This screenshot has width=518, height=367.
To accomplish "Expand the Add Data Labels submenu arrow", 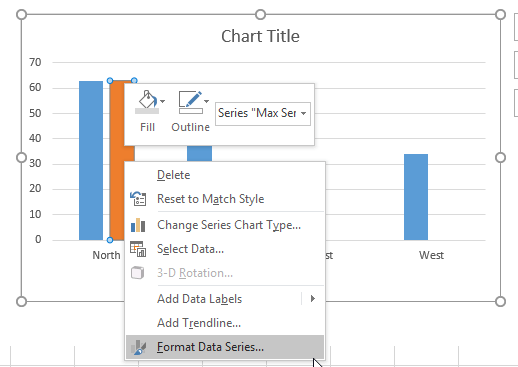I will point(313,299).
